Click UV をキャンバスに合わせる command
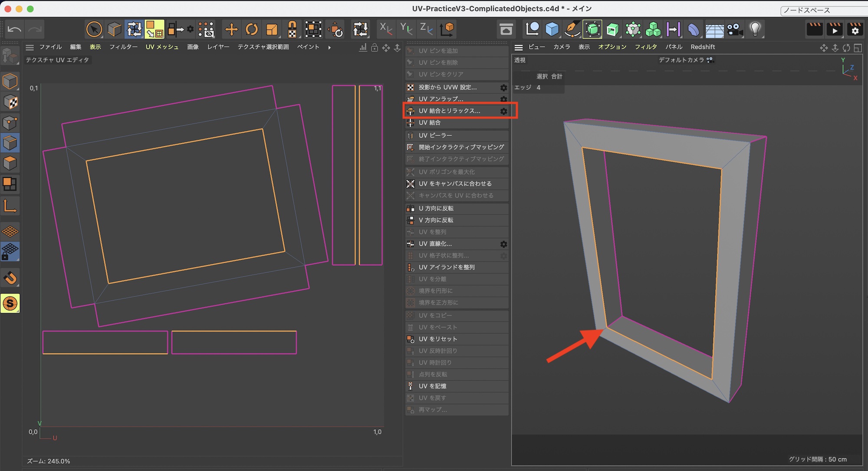 click(x=455, y=184)
